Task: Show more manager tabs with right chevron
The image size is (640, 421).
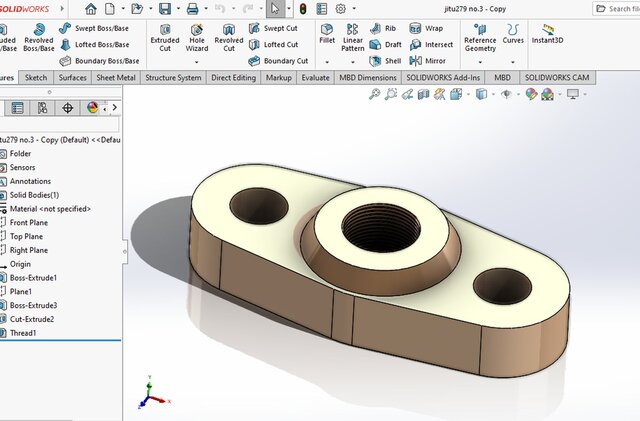Action: (115, 108)
